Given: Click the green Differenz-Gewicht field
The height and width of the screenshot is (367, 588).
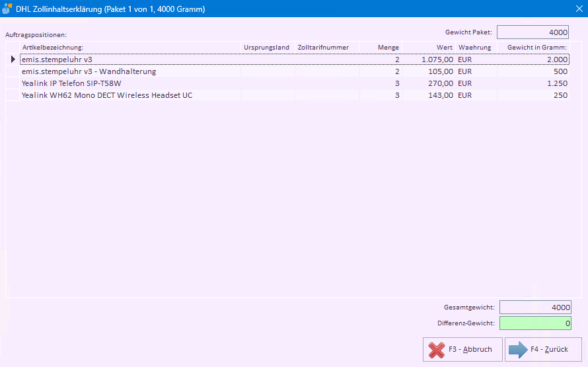Looking at the screenshot, I should click(x=535, y=323).
